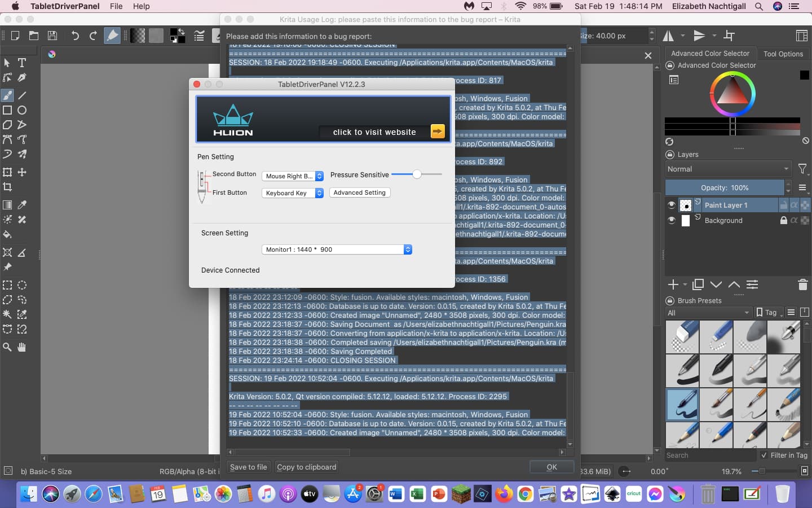
Task: Adjust the layer Opacity slider
Action: click(x=725, y=187)
